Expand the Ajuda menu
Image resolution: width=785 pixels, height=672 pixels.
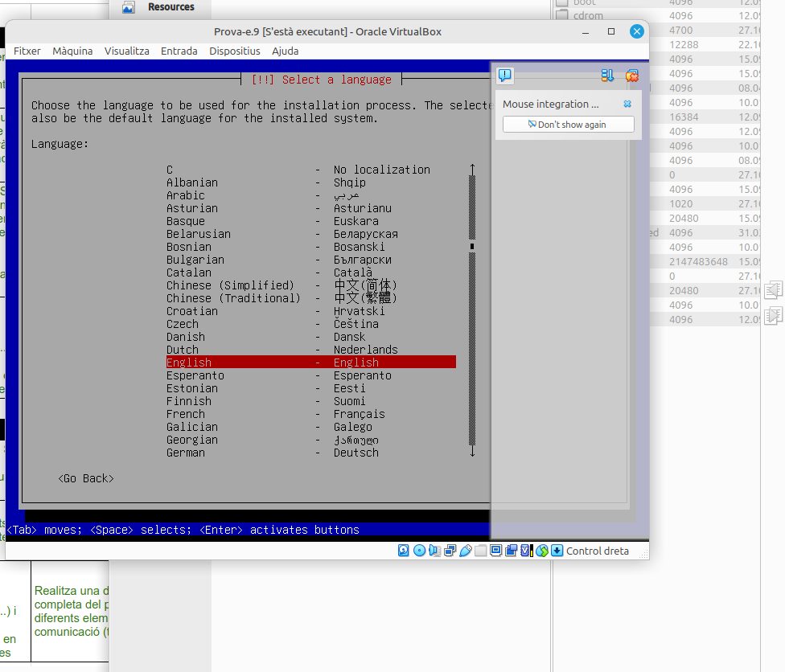point(285,51)
